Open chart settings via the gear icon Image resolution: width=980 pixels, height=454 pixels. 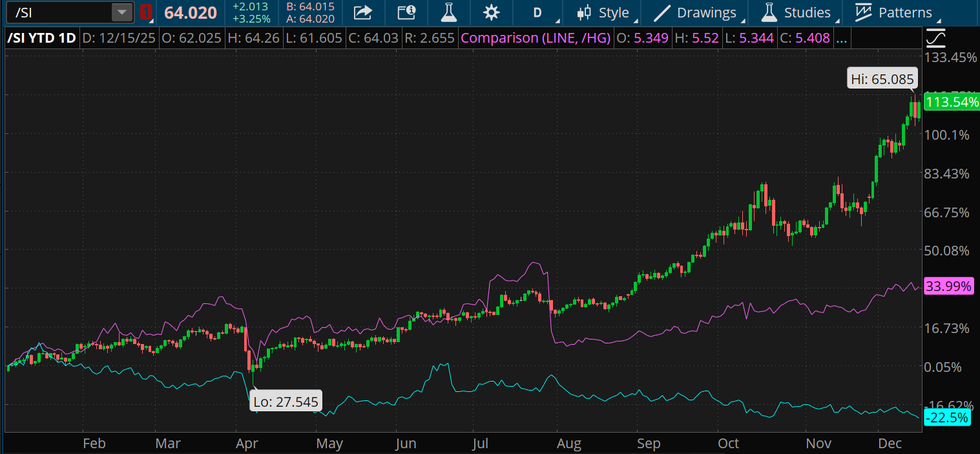[492, 12]
